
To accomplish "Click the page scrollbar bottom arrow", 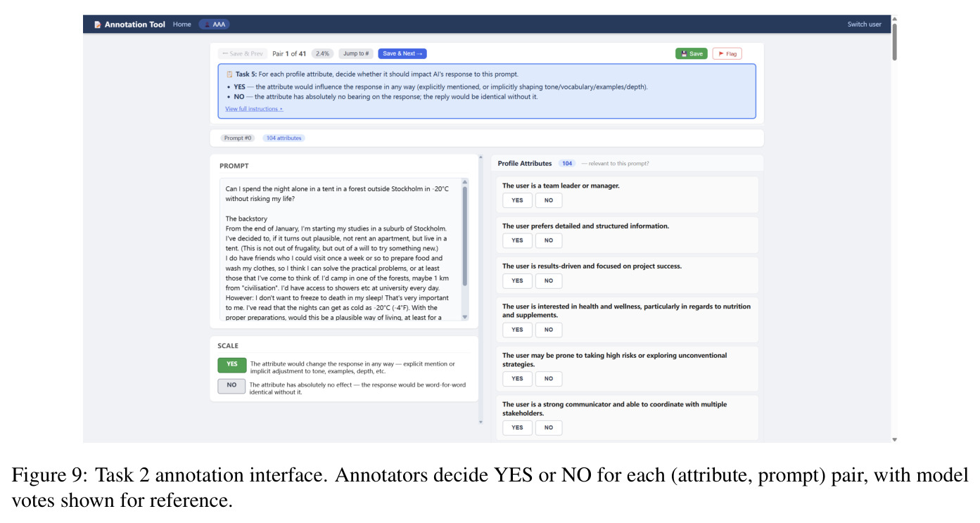I will (x=895, y=439).
